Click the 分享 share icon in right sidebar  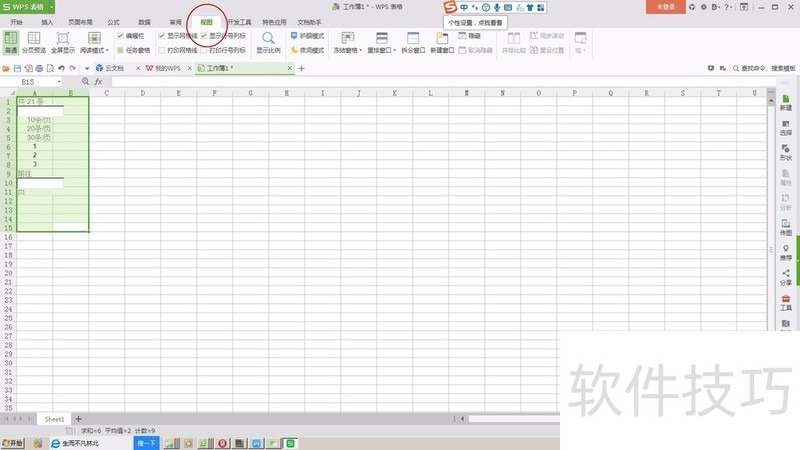[x=786, y=278]
